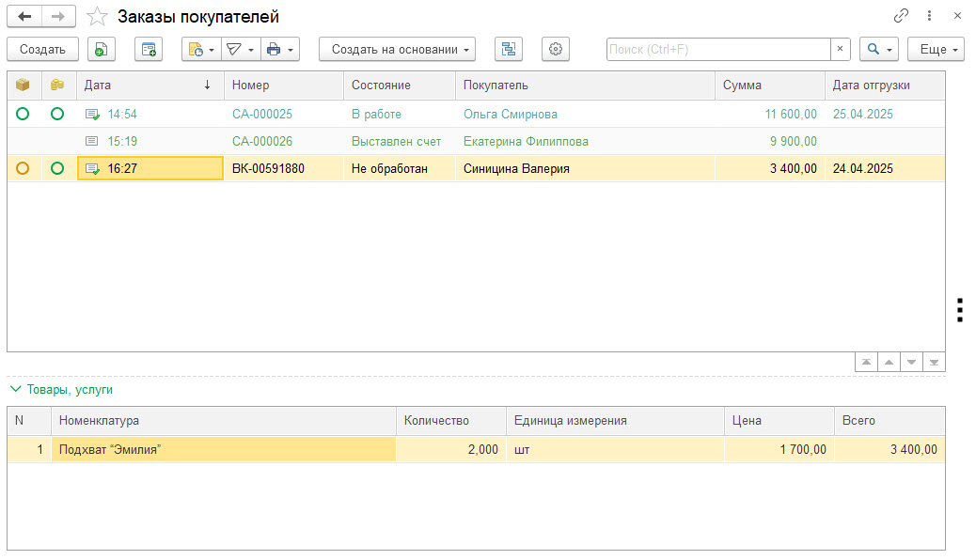
Task: Go back with the left arrow button
Action: [24, 16]
